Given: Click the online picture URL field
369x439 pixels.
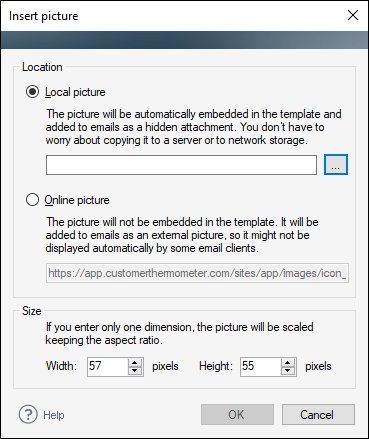Looking at the screenshot, I should click(x=197, y=273).
